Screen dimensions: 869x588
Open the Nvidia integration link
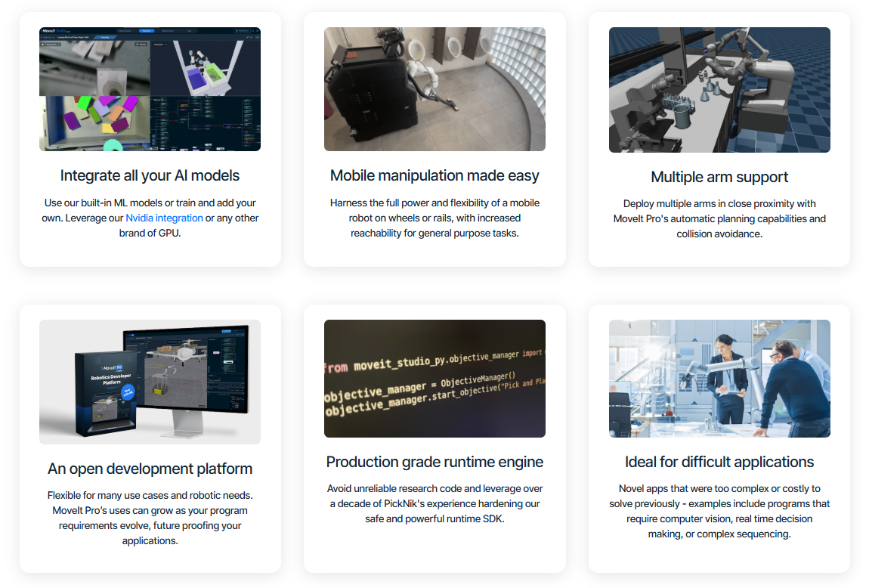[x=164, y=218]
